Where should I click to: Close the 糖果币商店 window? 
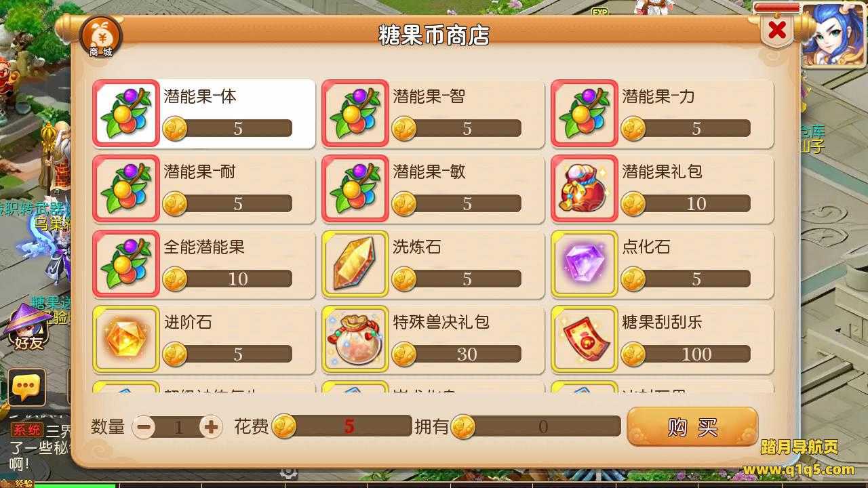(x=777, y=30)
